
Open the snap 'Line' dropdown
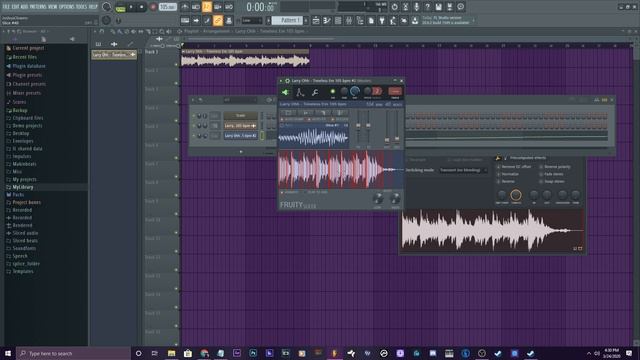251,20
